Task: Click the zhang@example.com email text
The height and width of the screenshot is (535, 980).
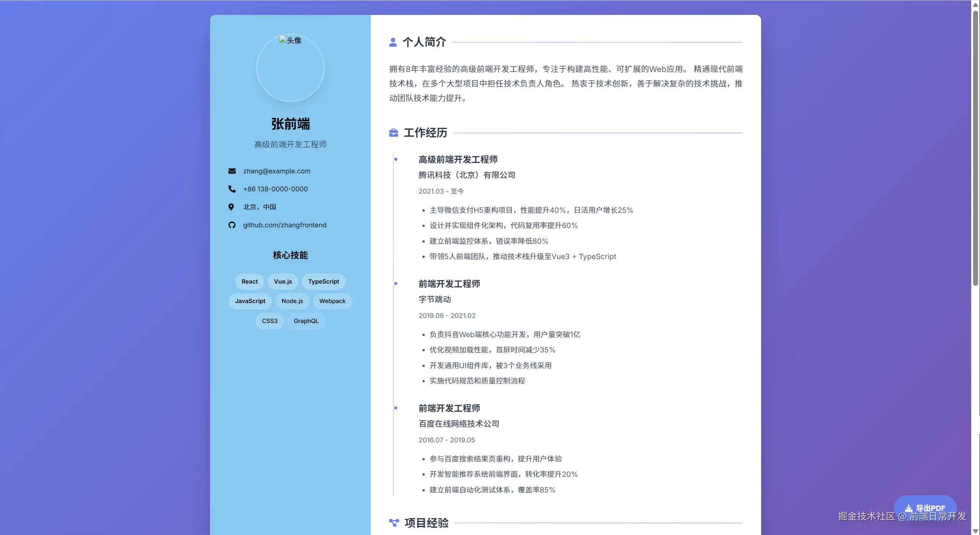Action: 277,171
